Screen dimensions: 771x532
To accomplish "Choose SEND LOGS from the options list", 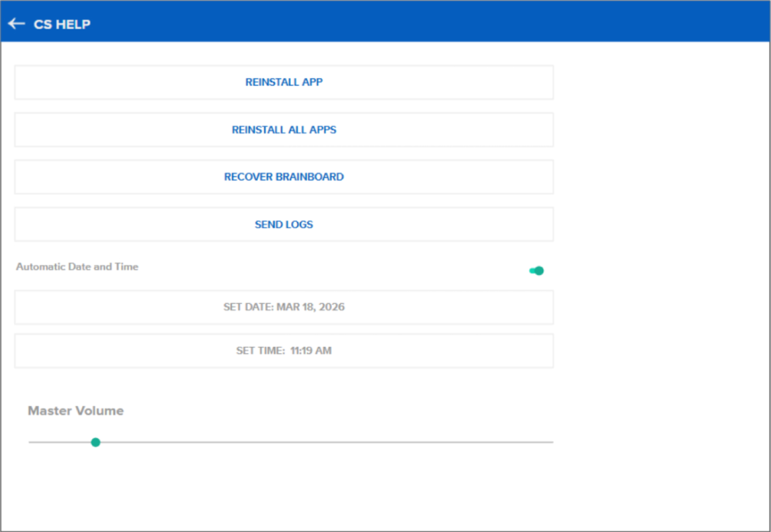I will (x=284, y=224).
